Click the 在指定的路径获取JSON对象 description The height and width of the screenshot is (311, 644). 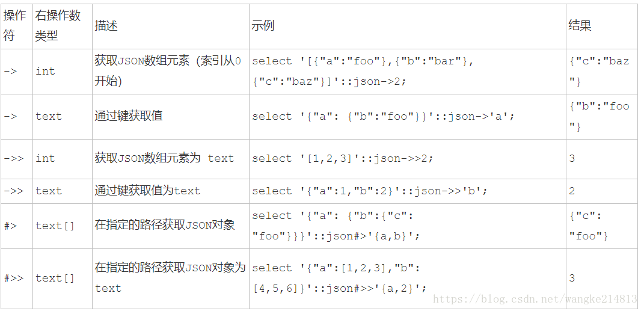point(165,225)
